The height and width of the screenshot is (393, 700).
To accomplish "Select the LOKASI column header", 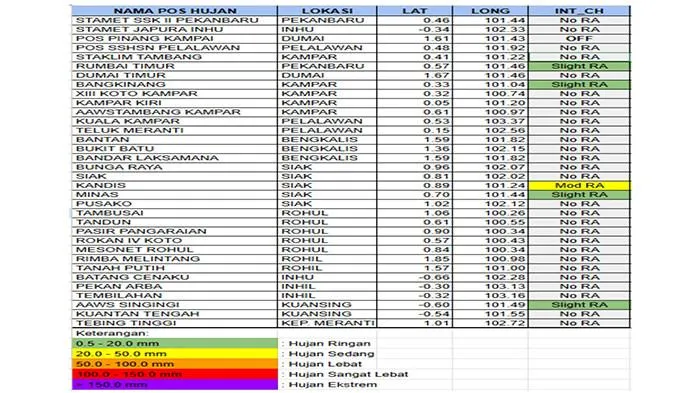I will tap(327, 11).
